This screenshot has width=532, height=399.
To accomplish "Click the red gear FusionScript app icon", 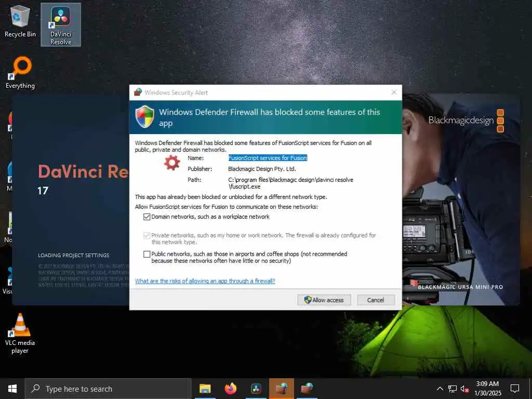I will tap(172, 163).
